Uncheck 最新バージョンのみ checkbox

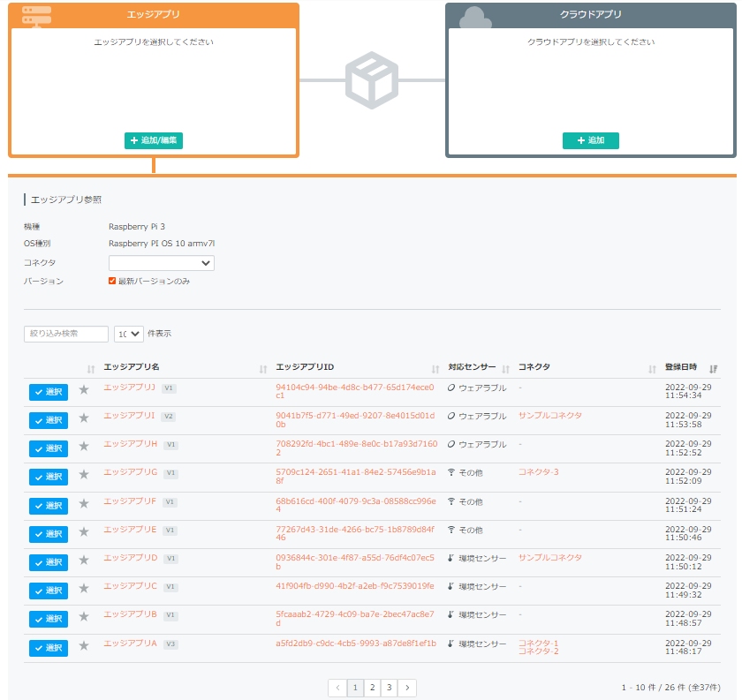click(x=112, y=281)
